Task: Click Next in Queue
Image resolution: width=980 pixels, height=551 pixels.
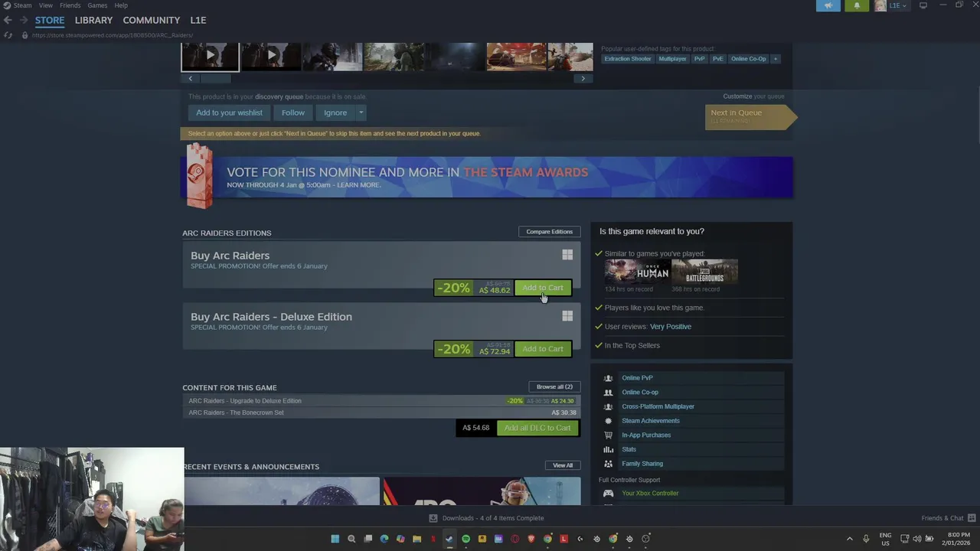Action: click(x=750, y=116)
